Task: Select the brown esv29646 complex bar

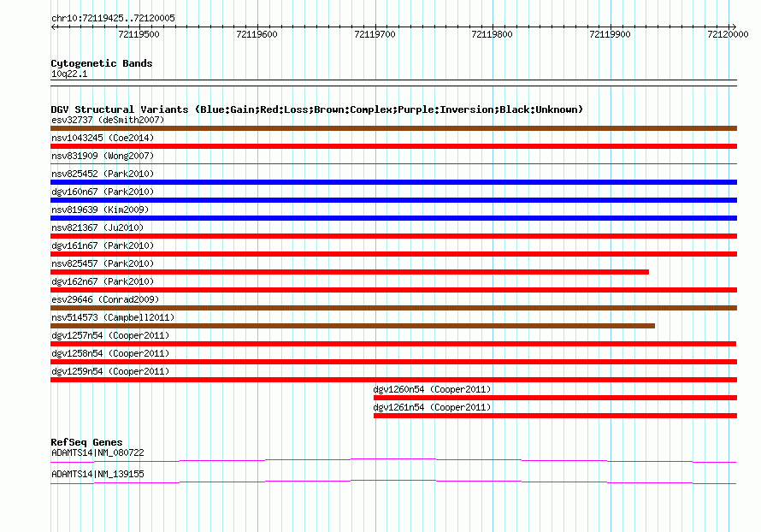Action: [x=393, y=308]
